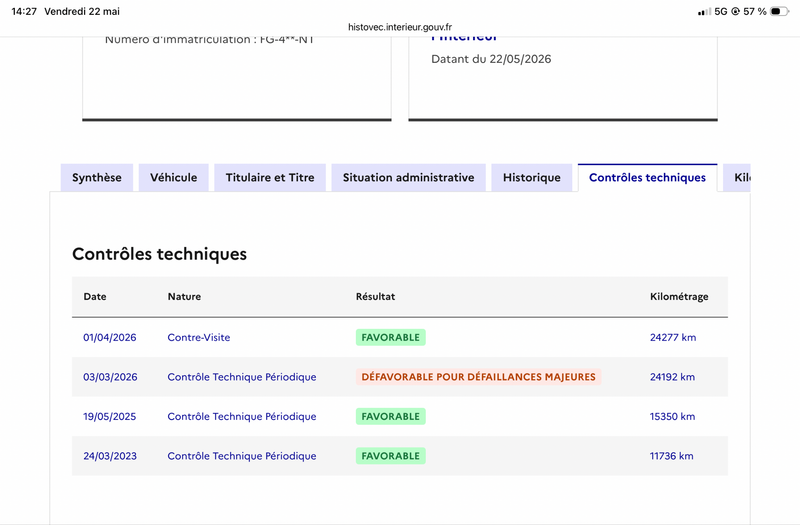This screenshot has width=800, height=525.
Task: Click the 01/04/2026 Contre-Visite date
Action: click(x=110, y=337)
